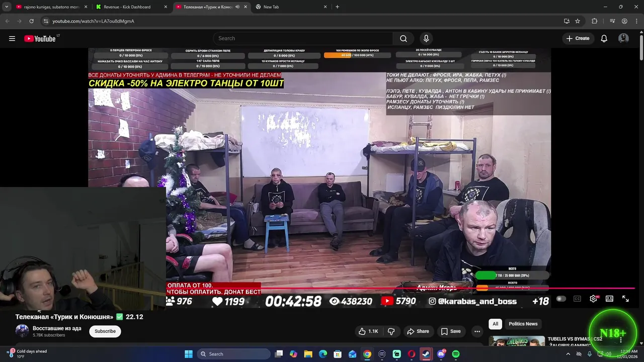Screen dimensions: 644x362
Task: Bookmark this page with the star
Action: point(578,21)
